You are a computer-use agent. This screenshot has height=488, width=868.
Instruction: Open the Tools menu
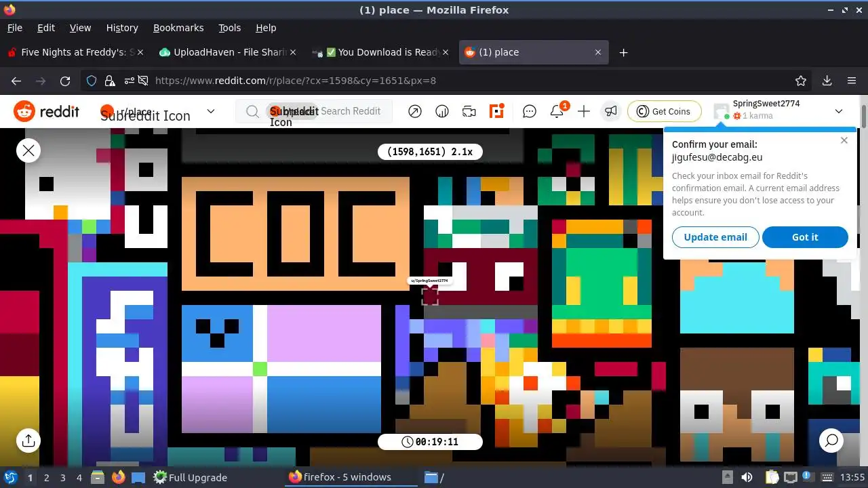[x=230, y=28]
